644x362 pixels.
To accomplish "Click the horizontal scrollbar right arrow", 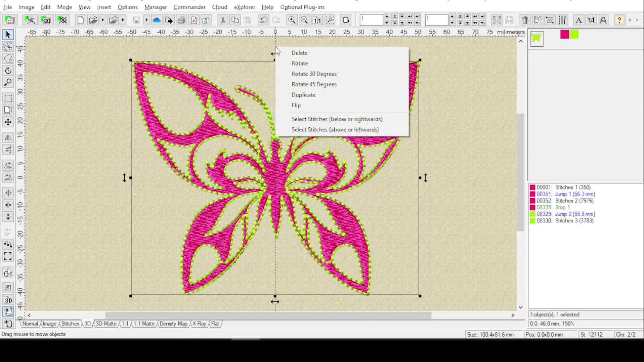I will (x=513, y=315).
